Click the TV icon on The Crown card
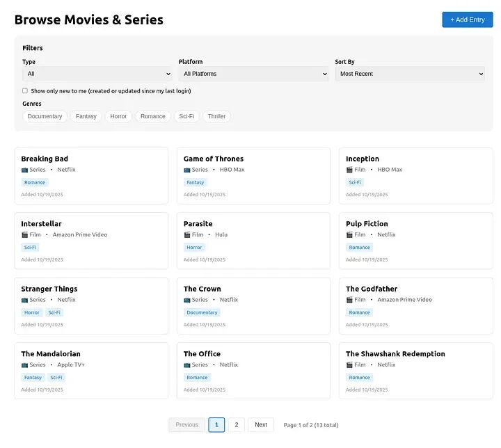The height and width of the screenshot is (448, 501). pyautogui.click(x=187, y=300)
